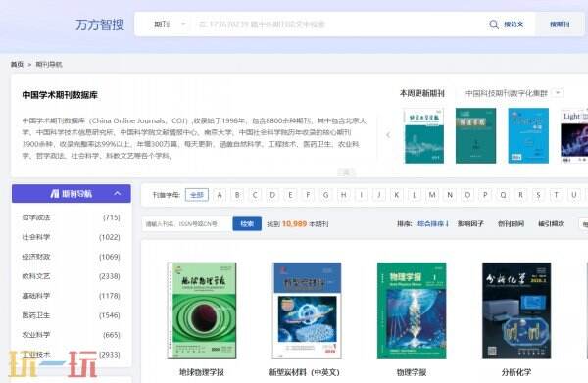
Task: Filter journals by letter J
Action: pos(379,195)
